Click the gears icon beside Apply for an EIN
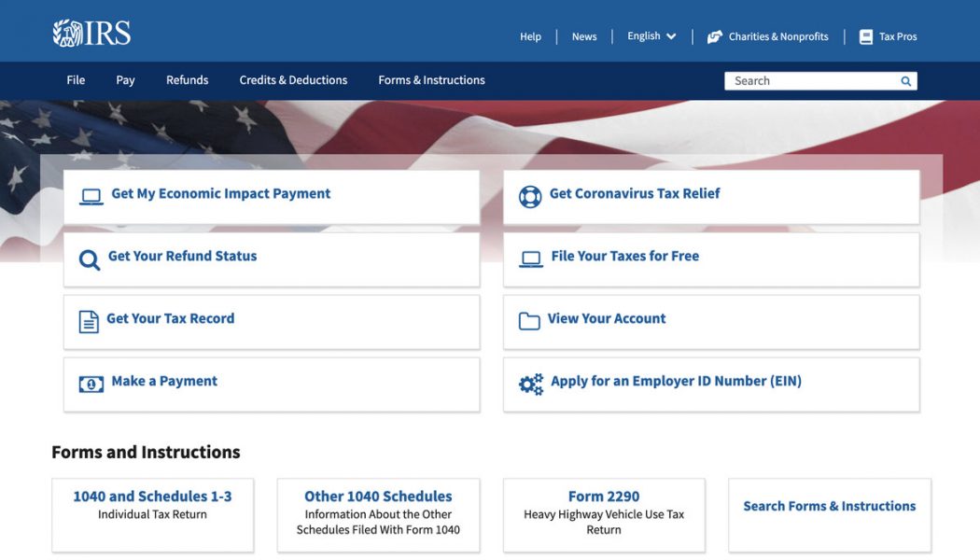980x560 pixels. (x=530, y=384)
